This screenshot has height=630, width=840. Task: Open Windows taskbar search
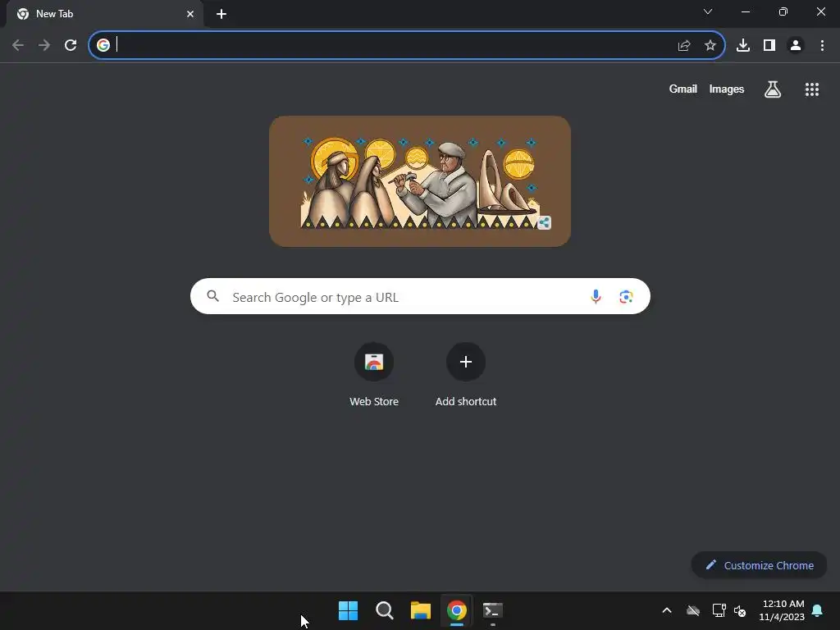click(x=385, y=610)
